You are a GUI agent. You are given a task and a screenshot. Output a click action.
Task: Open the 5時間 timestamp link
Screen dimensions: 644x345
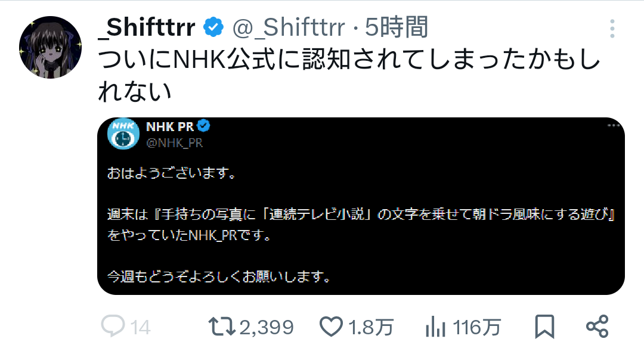tap(396, 27)
